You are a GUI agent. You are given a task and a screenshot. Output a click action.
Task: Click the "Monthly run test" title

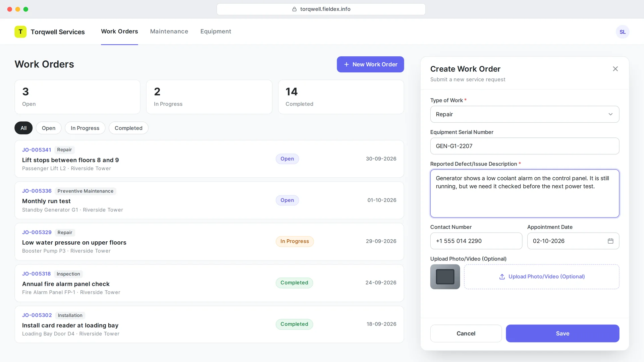[x=46, y=201]
